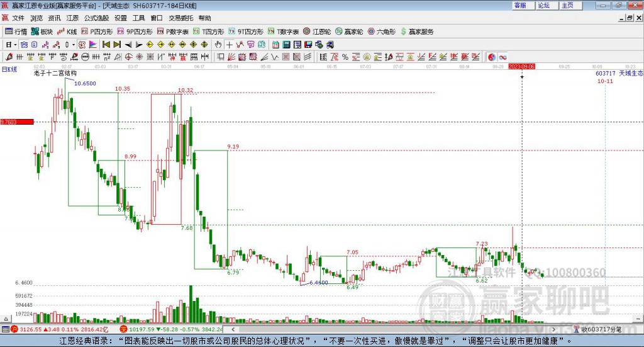Open the 江恩 menu
The image size is (644, 347).
tap(72, 18)
